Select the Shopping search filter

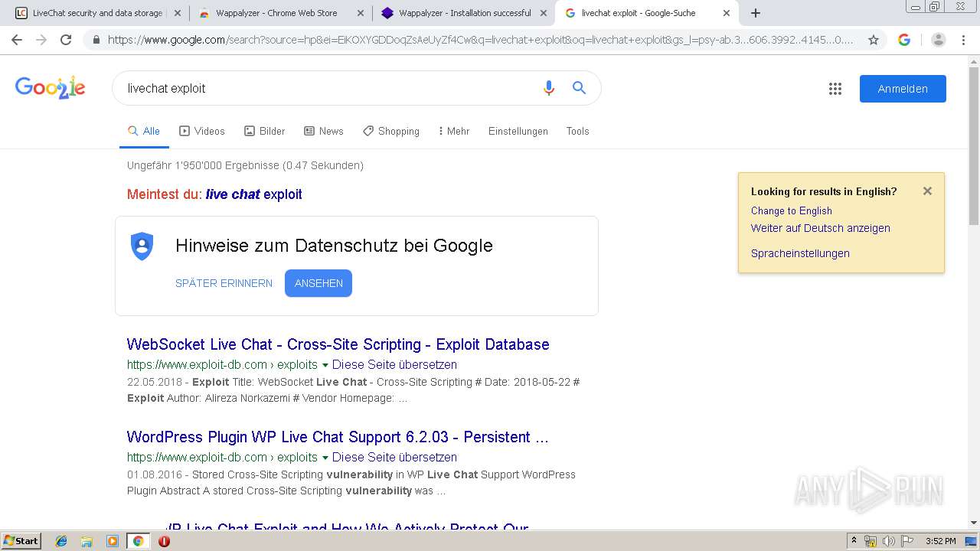[391, 132]
